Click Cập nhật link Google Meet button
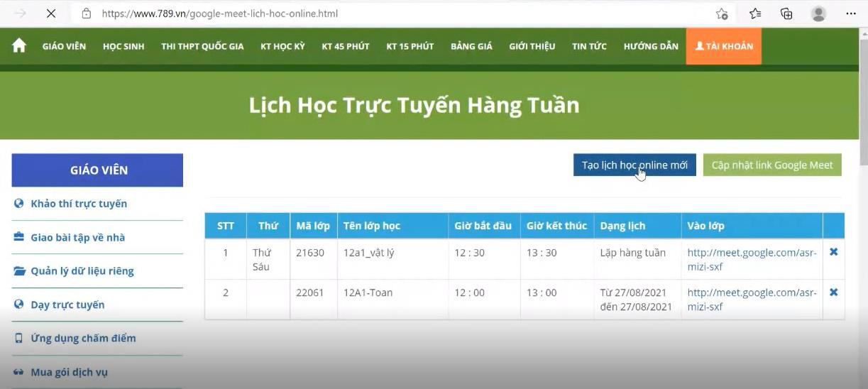 [x=772, y=165]
